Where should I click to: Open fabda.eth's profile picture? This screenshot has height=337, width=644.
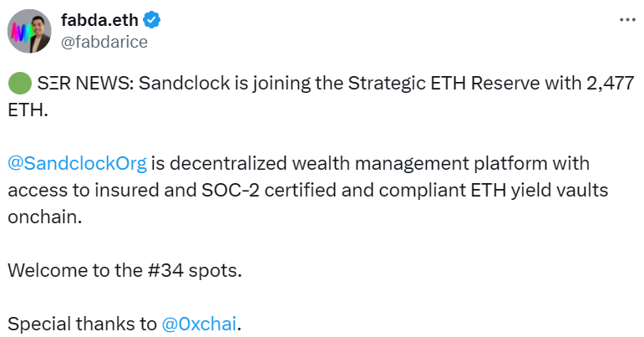pos(29,31)
